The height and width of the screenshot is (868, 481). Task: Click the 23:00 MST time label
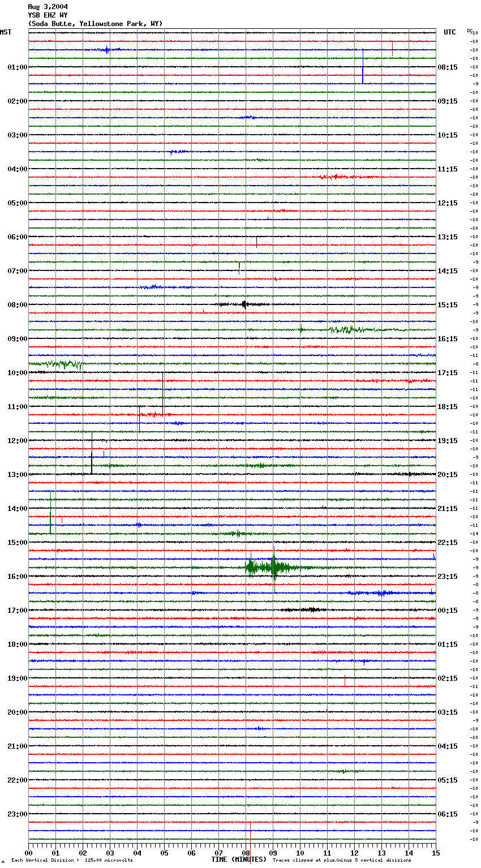coord(18,814)
